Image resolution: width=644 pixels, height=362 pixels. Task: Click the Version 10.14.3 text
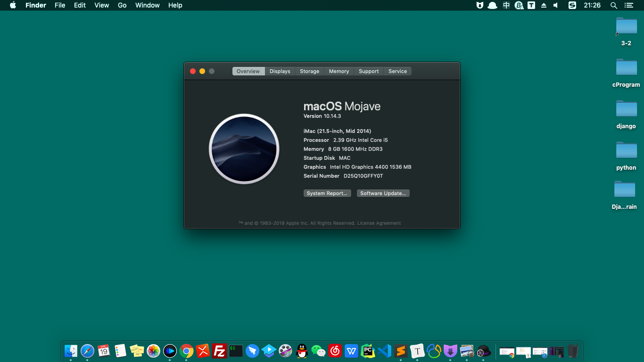pos(322,116)
